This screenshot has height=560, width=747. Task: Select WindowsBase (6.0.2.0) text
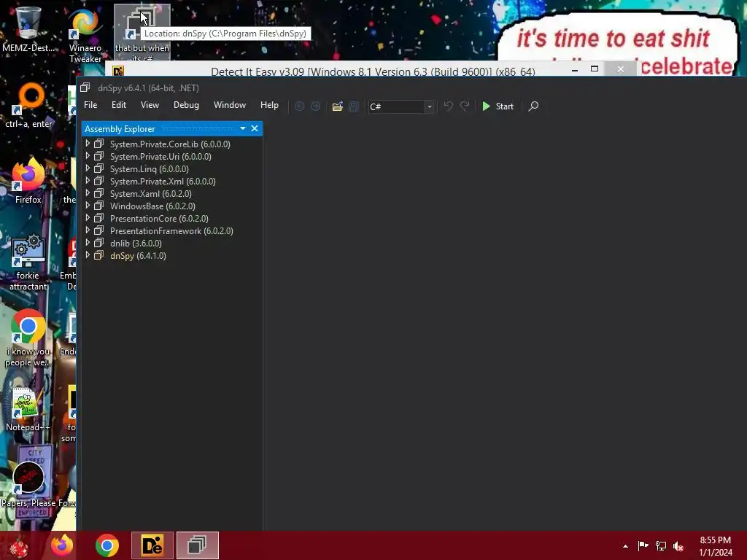click(x=152, y=206)
